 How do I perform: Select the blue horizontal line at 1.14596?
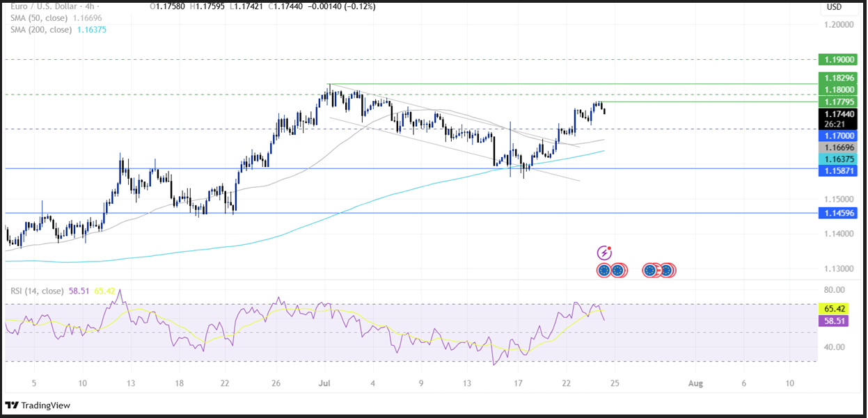click(x=411, y=213)
